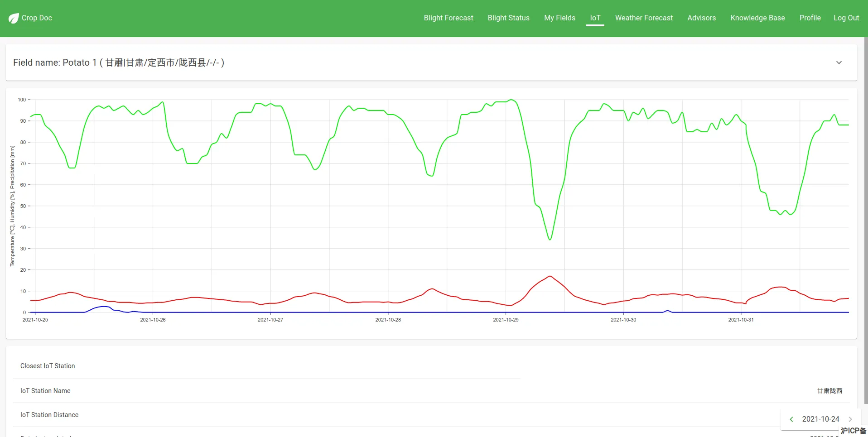Image resolution: width=868 pixels, height=437 pixels.
Task: Click the red temperature line peak
Action: 550,276
